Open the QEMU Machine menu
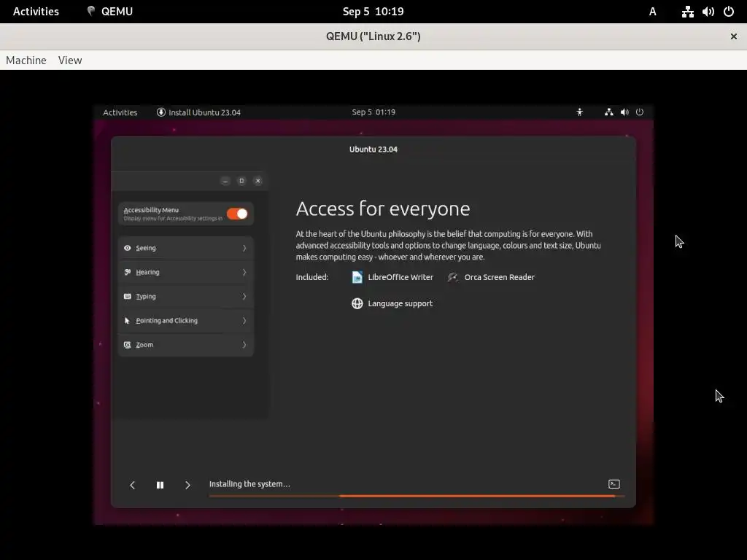Viewport: 747px width, 560px height. (x=26, y=61)
